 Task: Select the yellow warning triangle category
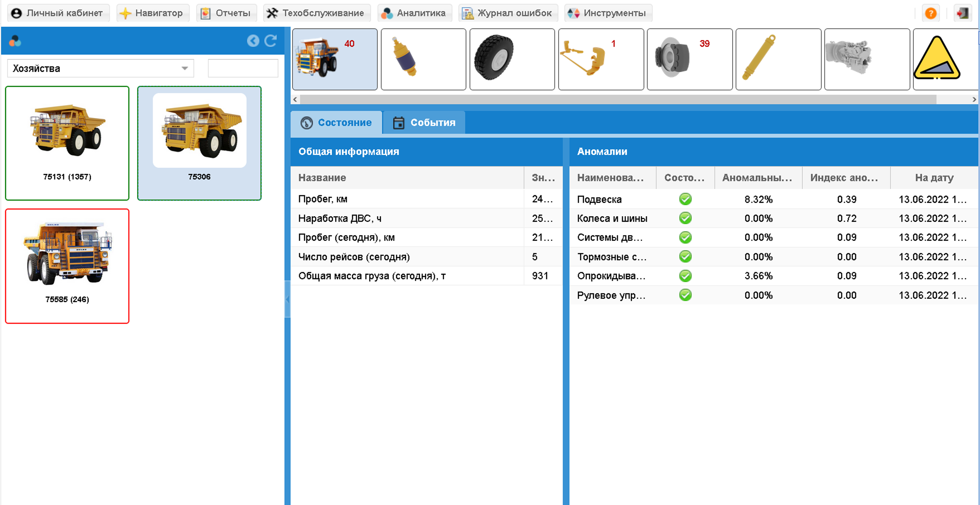(x=946, y=59)
